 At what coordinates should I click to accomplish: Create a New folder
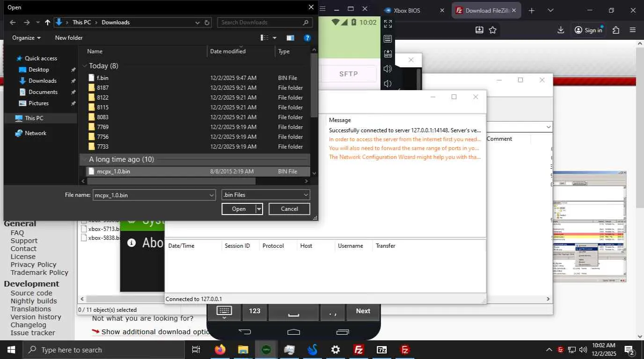point(69,38)
